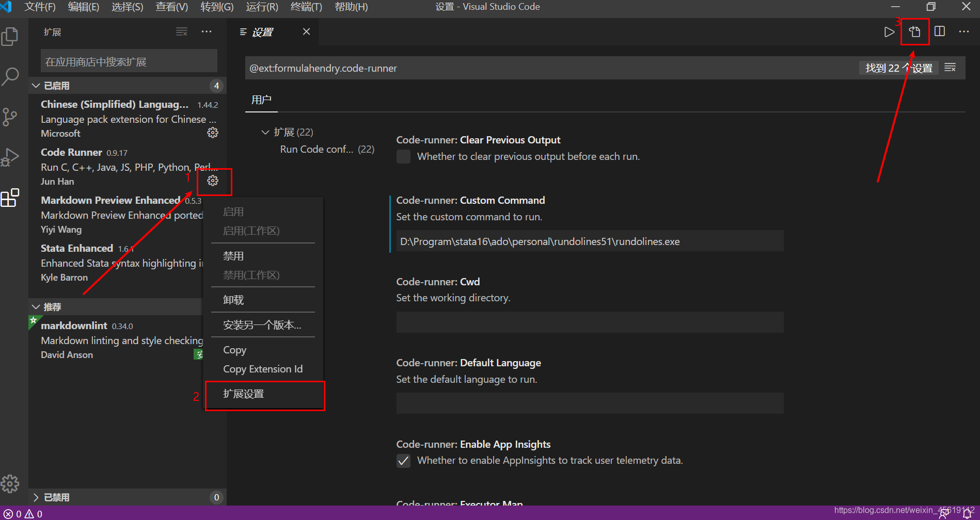The height and width of the screenshot is (520, 980).
Task: Click the Cwd working directory field
Action: click(590, 322)
